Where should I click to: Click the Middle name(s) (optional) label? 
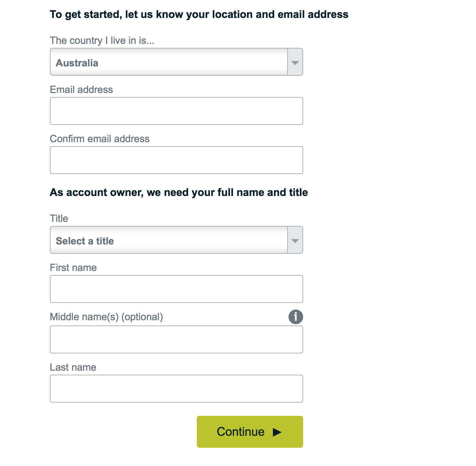(x=106, y=317)
